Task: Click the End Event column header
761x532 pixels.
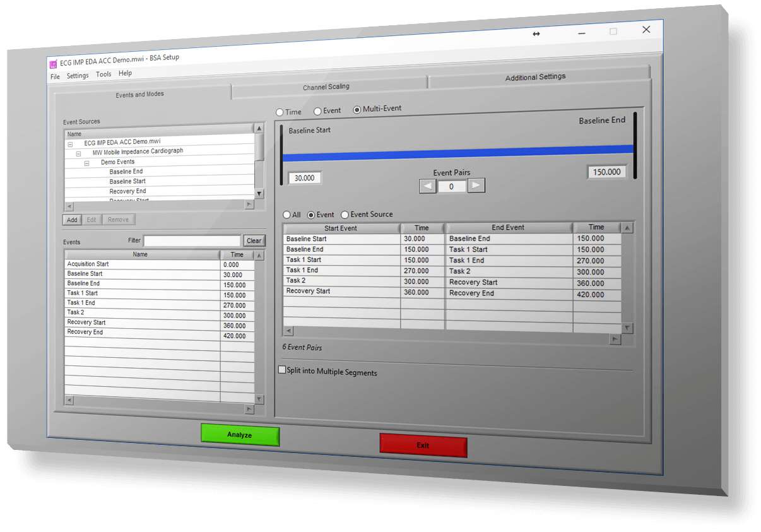Action: 508,227
